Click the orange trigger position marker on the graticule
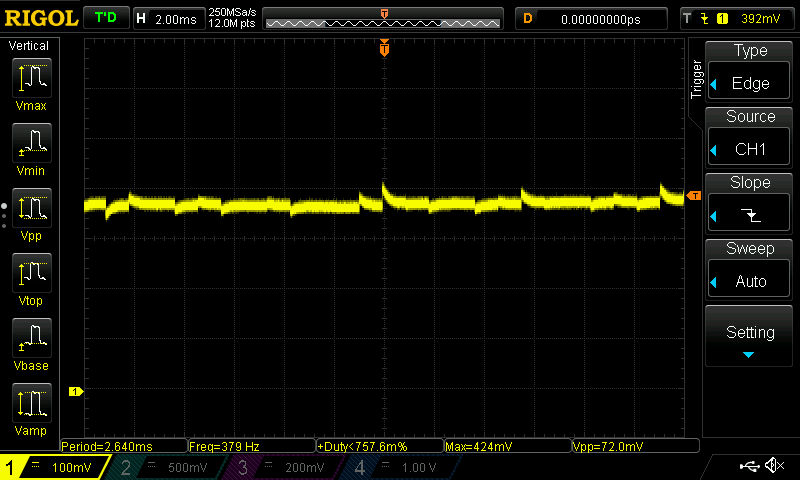This screenshot has width=800, height=480. pyautogui.click(x=384, y=48)
